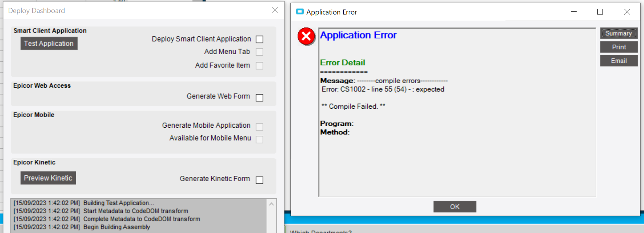The image size is (644, 233).
Task: Check Generate Mobile Application option
Action: tap(260, 127)
